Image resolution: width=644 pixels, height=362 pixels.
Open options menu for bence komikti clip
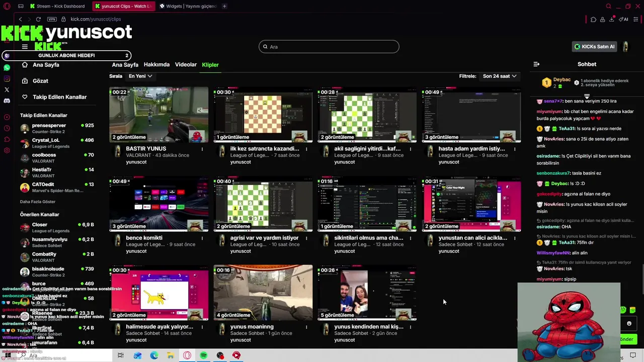click(x=202, y=238)
